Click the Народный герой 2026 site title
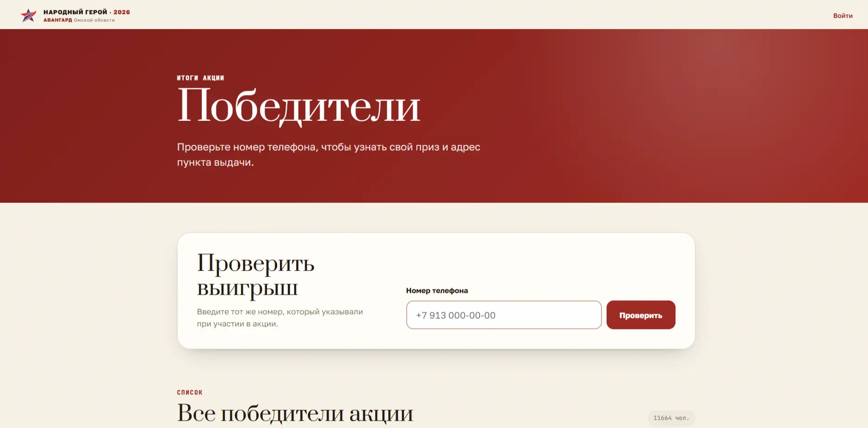Viewport: 868px width, 428px height. [87, 12]
